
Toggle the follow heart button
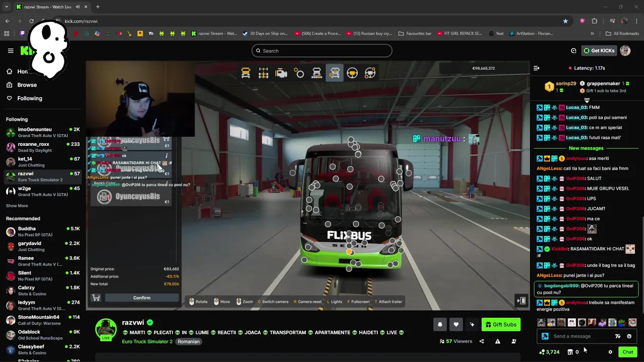click(x=456, y=325)
